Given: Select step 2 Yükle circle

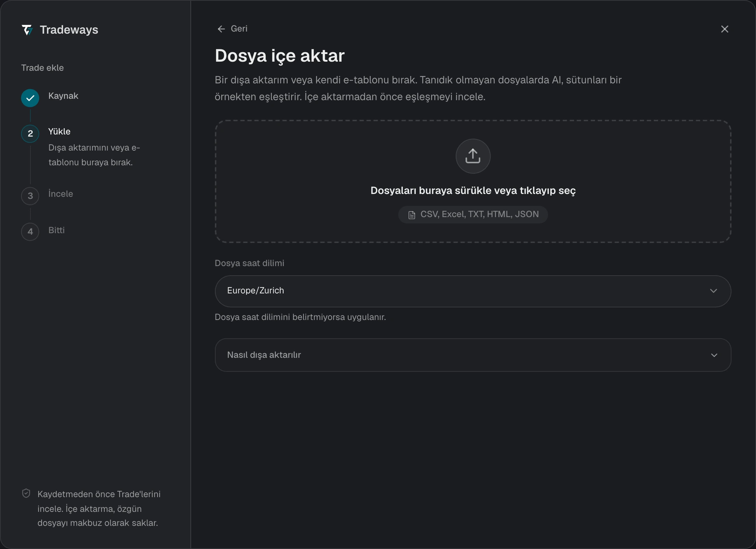Looking at the screenshot, I should pyautogui.click(x=30, y=134).
